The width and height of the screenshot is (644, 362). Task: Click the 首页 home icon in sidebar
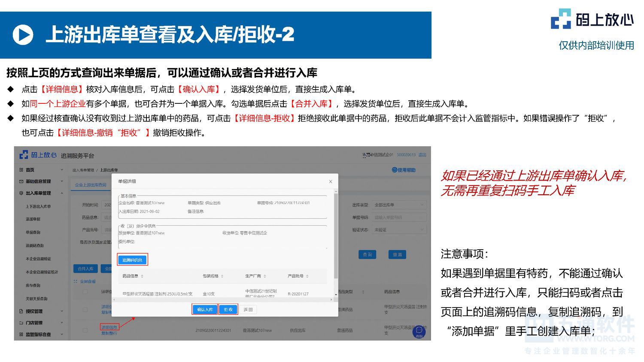[x=21, y=170]
